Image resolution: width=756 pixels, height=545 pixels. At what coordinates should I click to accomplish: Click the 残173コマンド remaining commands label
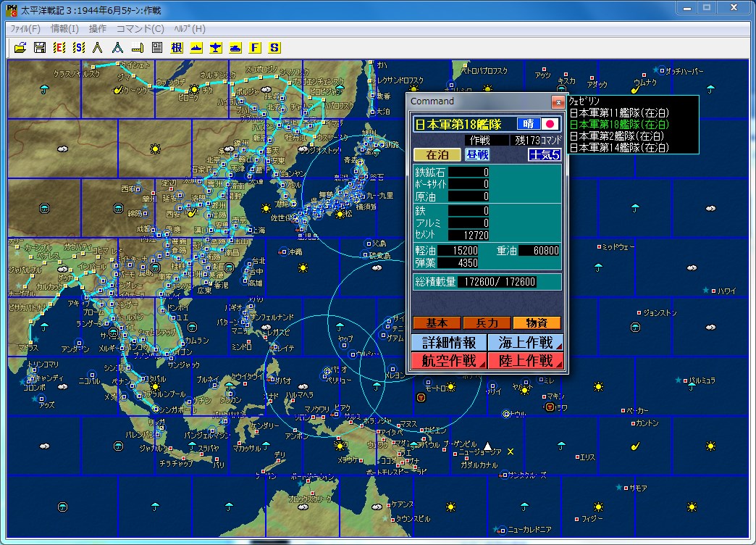pyautogui.click(x=537, y=140)
